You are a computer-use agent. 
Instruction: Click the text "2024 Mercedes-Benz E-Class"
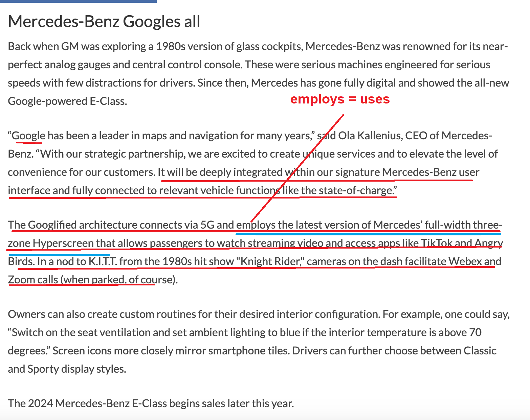[97, 403]
